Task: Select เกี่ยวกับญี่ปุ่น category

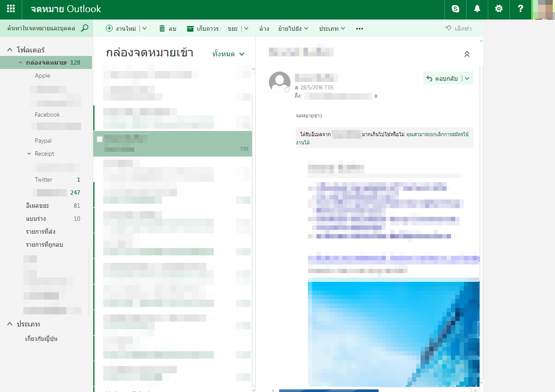Action: 42,339
